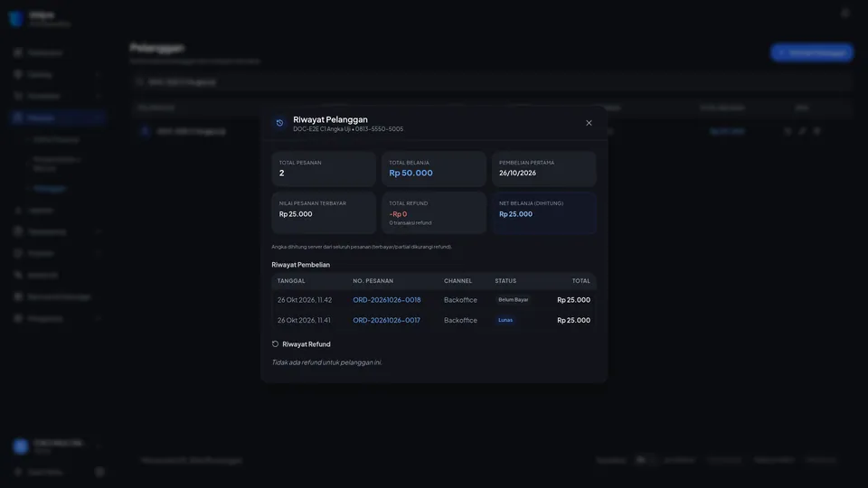Click the Riwayat Refund section label
This screenshot has width=868, height=488.
tap(307, 344)
